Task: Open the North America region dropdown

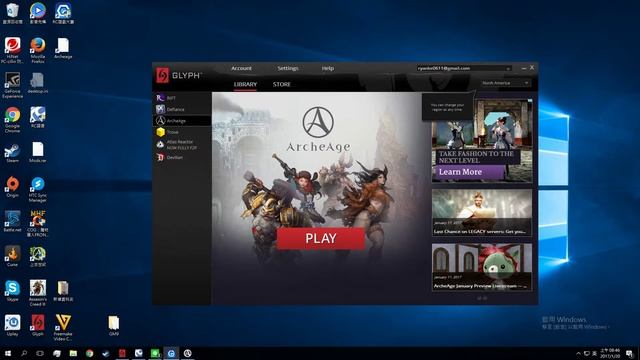Action: pyautogui.click(x=505, y=83)
